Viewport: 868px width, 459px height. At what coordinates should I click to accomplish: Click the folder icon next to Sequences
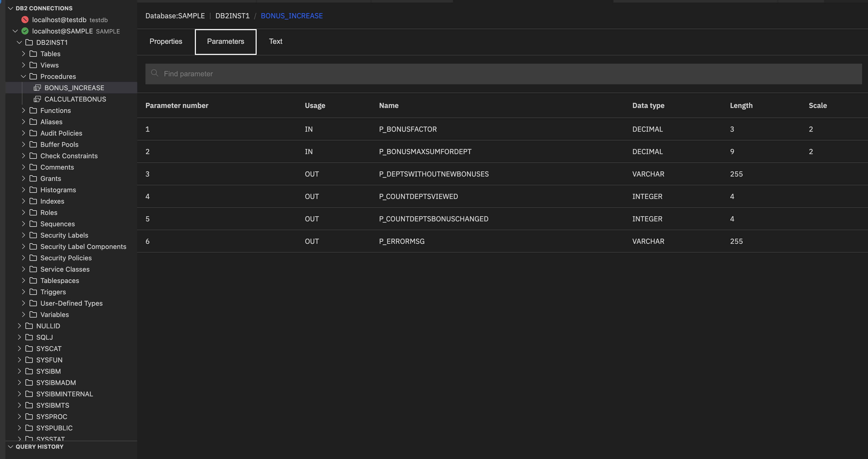[x=33, y=224]
